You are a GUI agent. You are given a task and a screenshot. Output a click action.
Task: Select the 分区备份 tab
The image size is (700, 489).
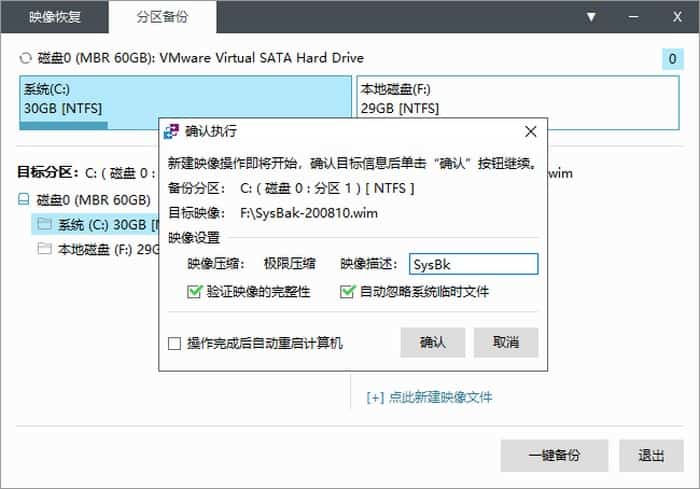[x=162, y=17]
